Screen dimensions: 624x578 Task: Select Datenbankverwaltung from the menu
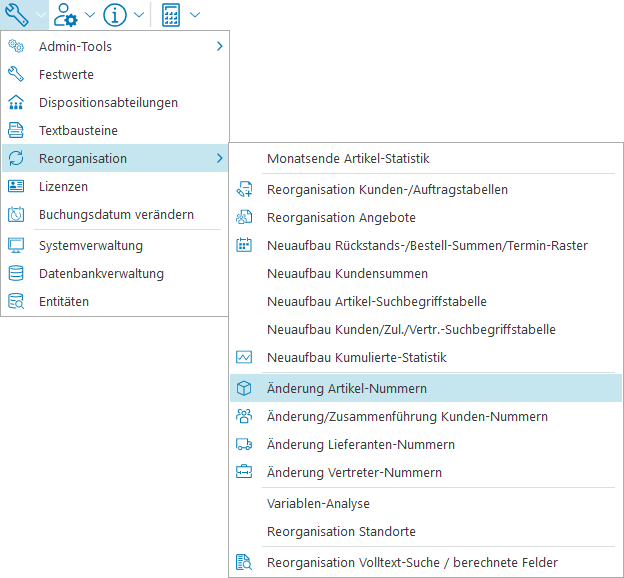[101, 273]
